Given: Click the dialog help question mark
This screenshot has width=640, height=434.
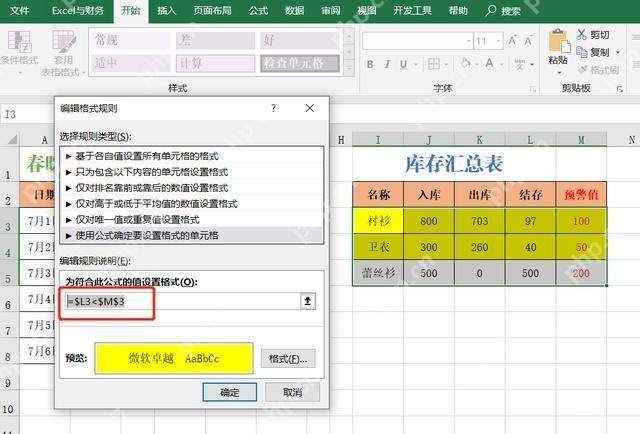Looking at the screenshot, I should [x=273, y=108].
